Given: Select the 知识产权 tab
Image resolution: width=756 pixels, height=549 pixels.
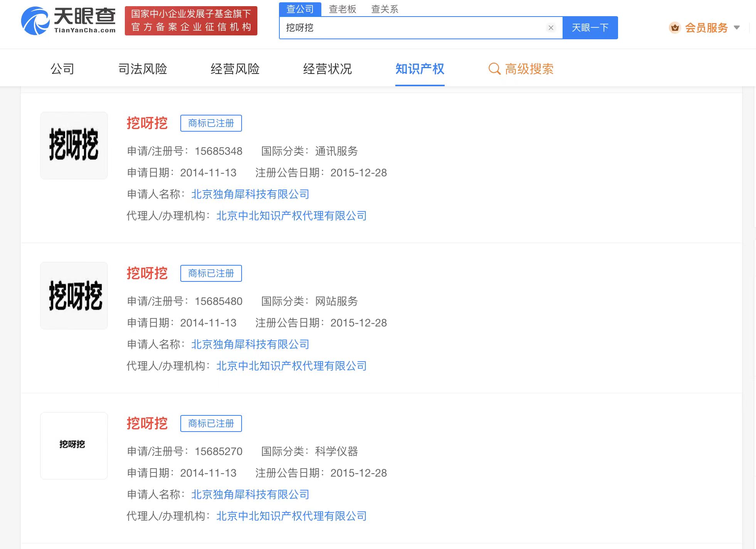Looking at the screenshot, I should (x=420, y=69).
